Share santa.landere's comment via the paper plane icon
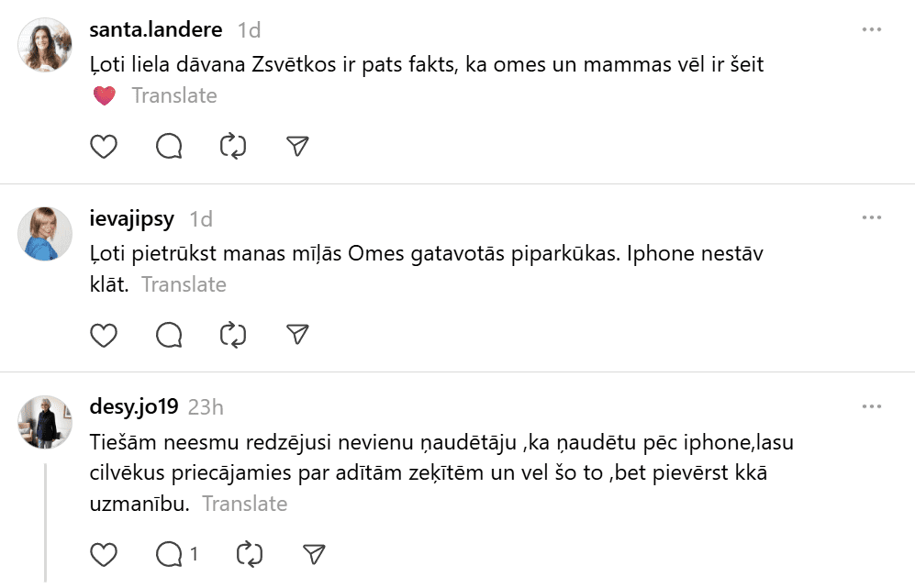915x588 pixels. click(x=296, y=147)
